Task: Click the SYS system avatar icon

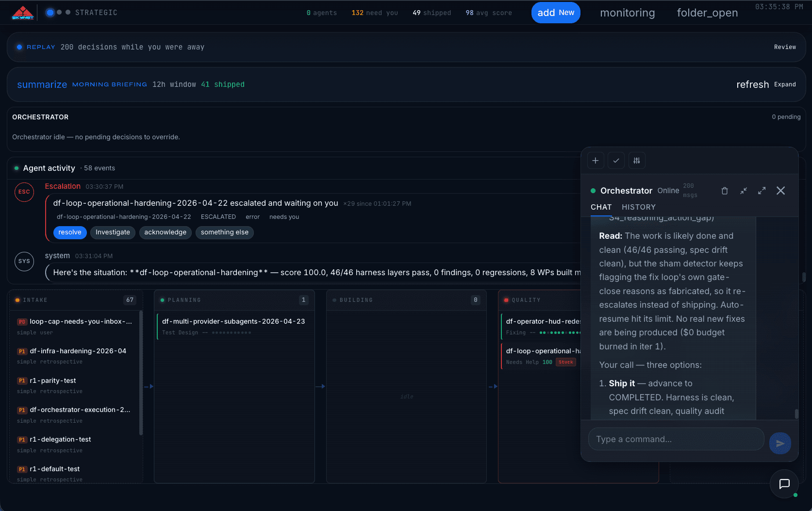Action: [24, 261]
